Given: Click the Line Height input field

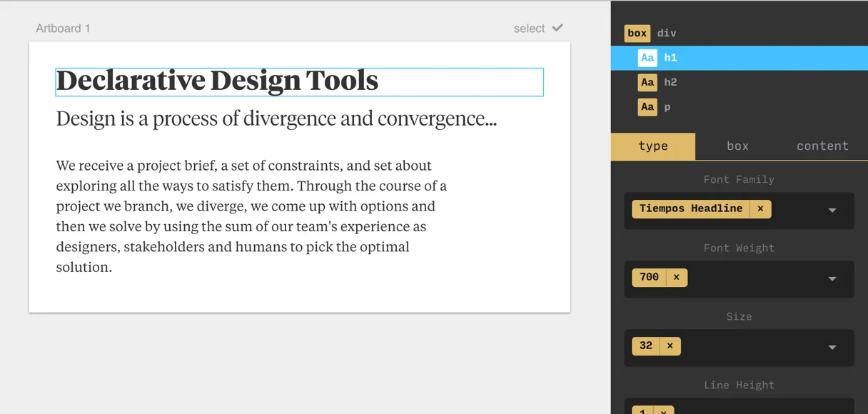Looking at the screenshot, I should [x=739, y=406].
